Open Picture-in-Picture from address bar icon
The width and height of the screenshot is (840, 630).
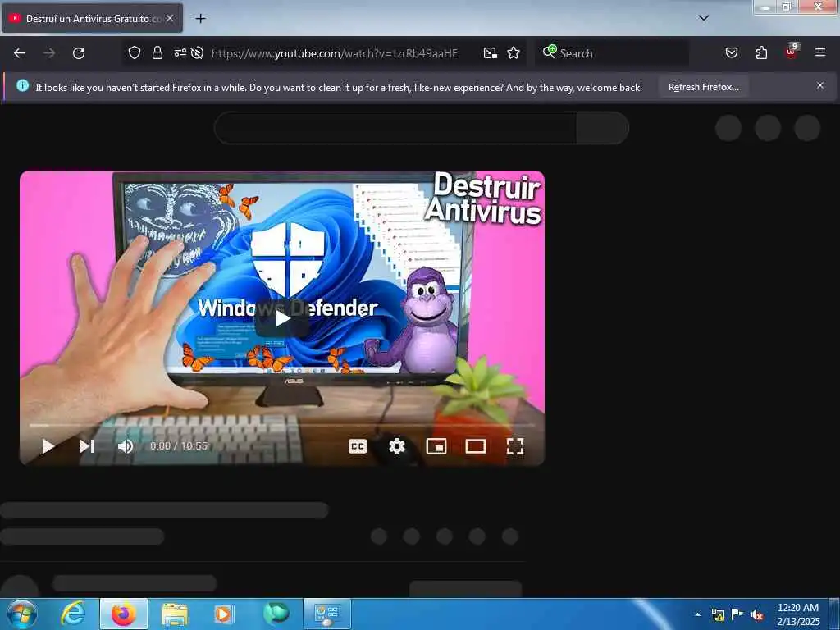tap(491, 53)
